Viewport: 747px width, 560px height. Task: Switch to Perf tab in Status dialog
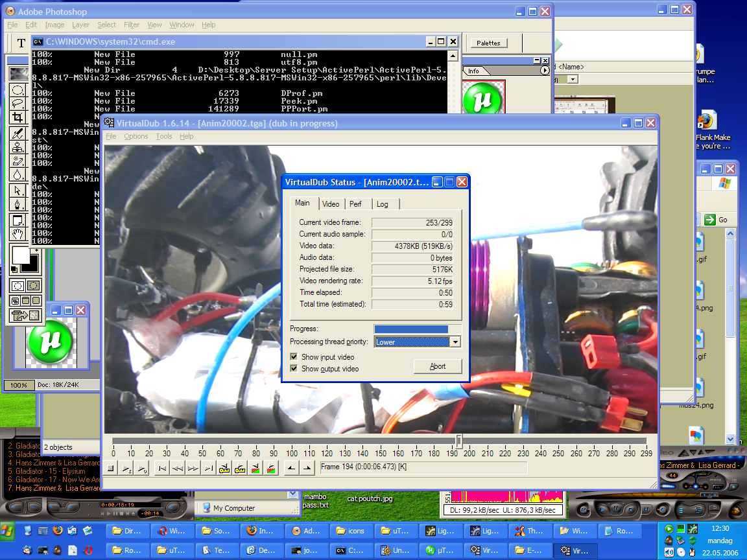pyautogui.click(x=355, y=204)
